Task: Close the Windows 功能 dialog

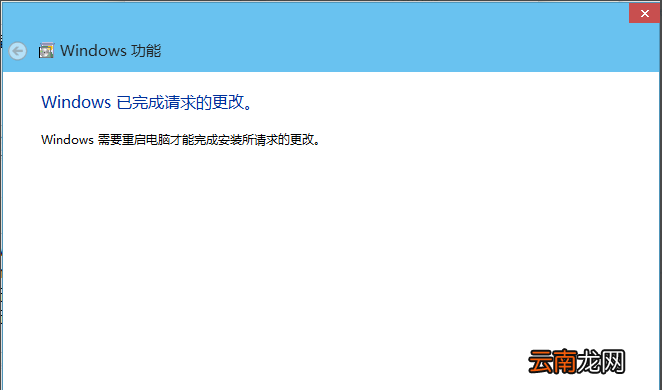Action: 644,14
